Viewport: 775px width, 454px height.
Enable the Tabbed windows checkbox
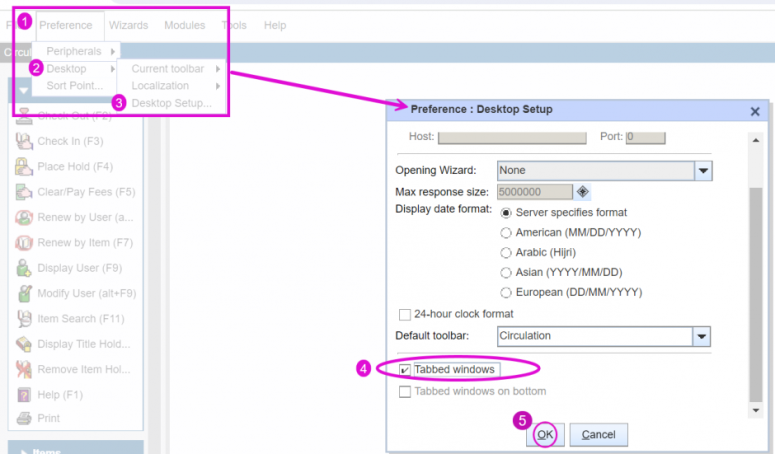[405, 370]
